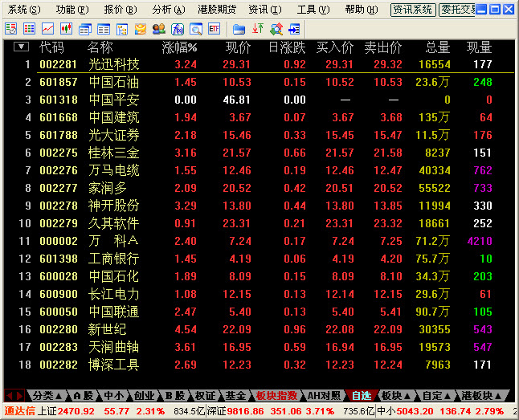Select the 自选 tab

(x=362, y=396)
